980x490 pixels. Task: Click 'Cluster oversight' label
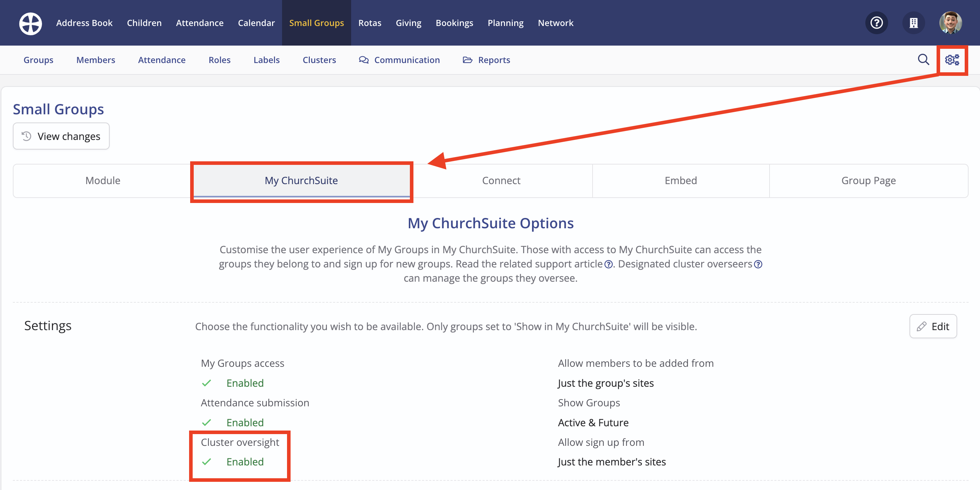click(x=240, y=442)
